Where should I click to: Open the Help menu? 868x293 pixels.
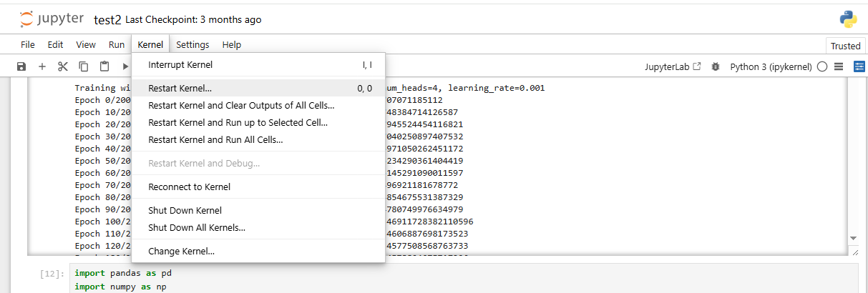(x=232, y=44)
